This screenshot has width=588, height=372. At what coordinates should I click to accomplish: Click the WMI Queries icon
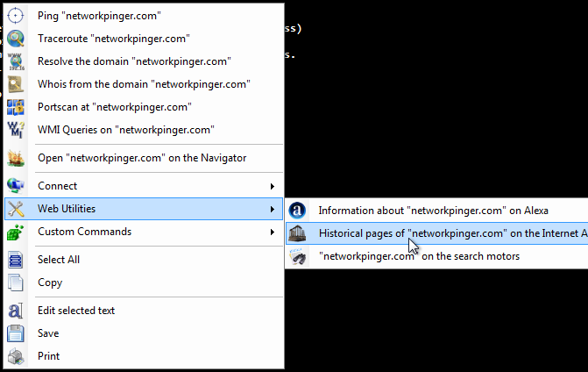click(x=16, y=130)
